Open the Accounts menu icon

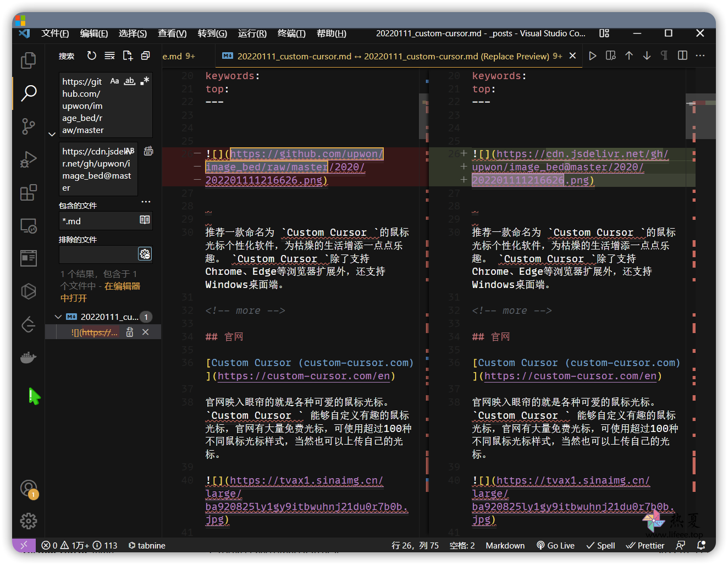[29, 488]
